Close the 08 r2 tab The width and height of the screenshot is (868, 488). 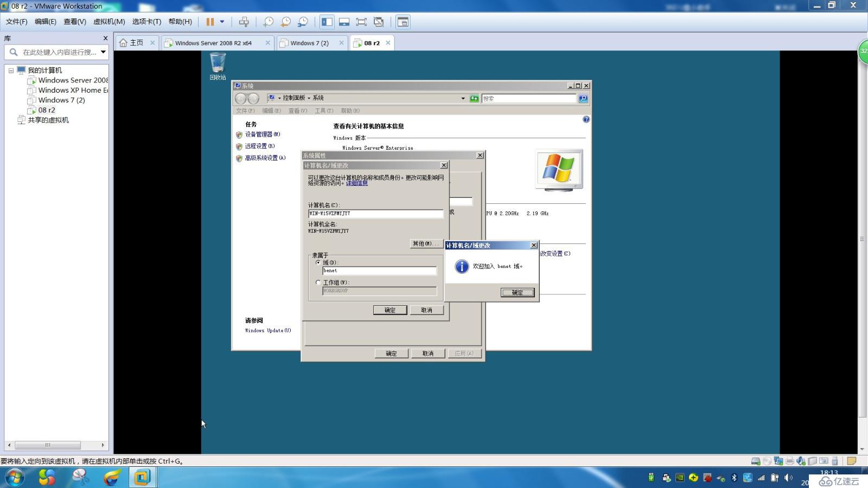coord(388,43)
